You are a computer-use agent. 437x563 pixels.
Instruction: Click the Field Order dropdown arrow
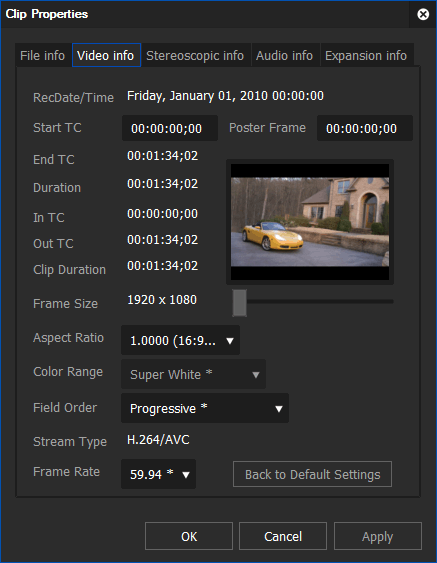click(x=279, y=409)
